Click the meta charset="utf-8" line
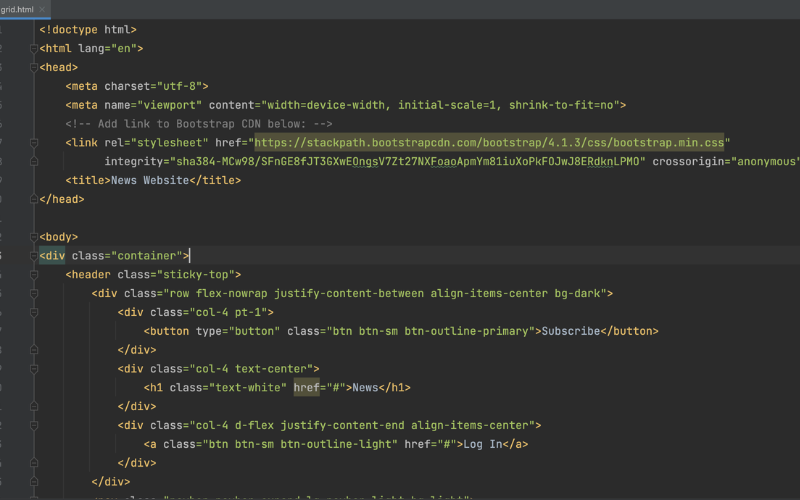The image size is (800, 500). 137,86
